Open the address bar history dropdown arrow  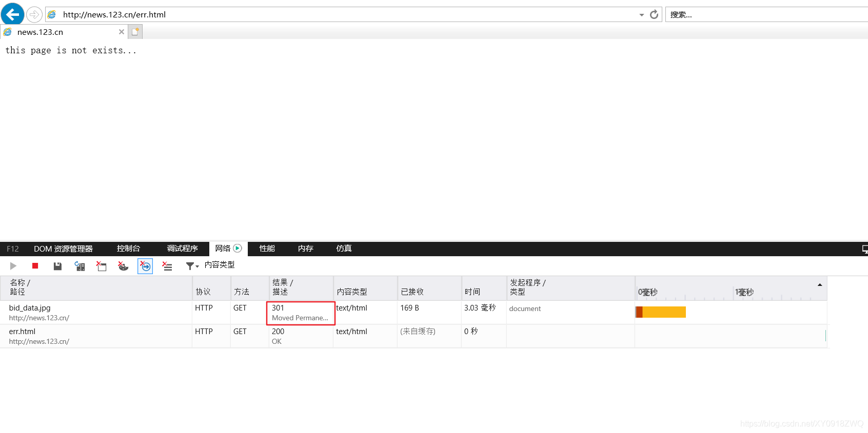click(641, 15)
